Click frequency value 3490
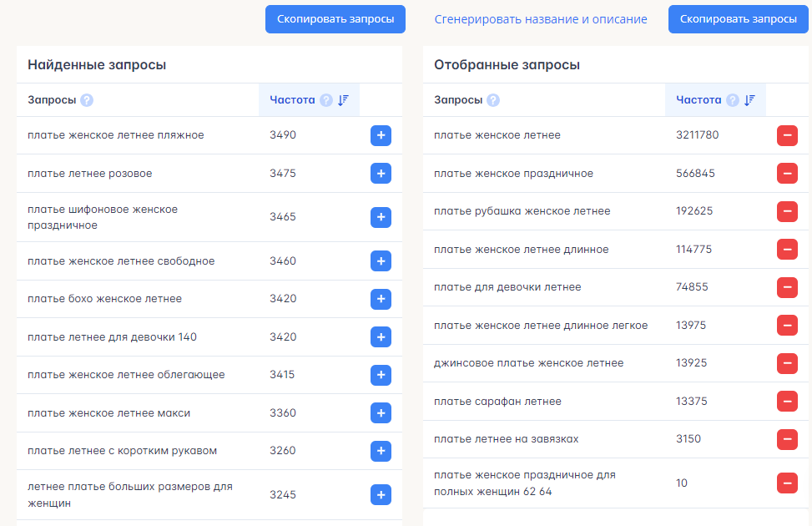Screen dimensions: 812x526 coord(283,134)
